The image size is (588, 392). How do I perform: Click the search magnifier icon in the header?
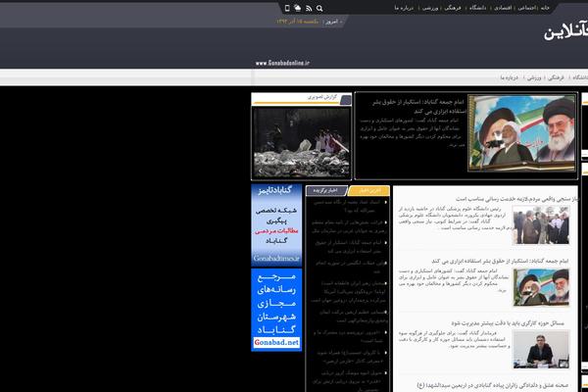(x=319, y=8)
